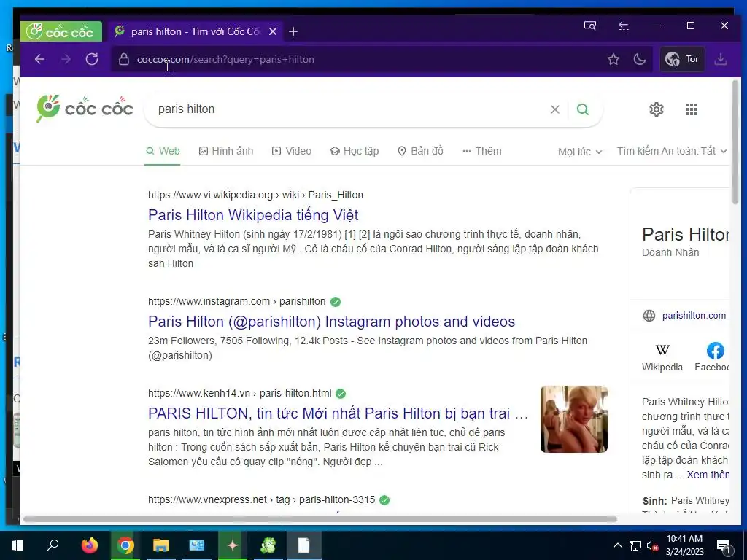Open Paris Hilton Instagram photos and videos link

[331, 322]
